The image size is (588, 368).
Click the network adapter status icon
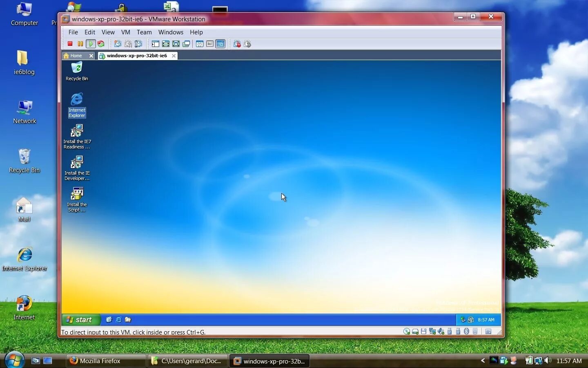(432, 332)
